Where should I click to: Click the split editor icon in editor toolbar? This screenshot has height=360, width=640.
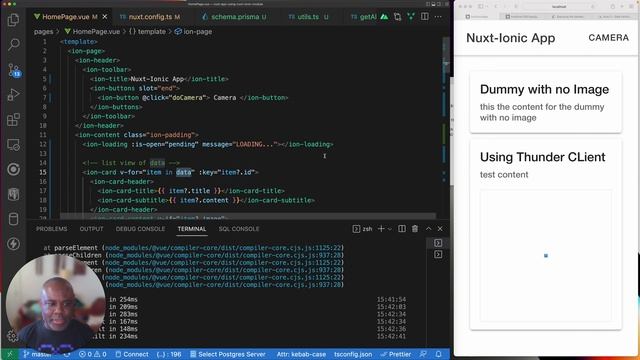click(424, 17)
